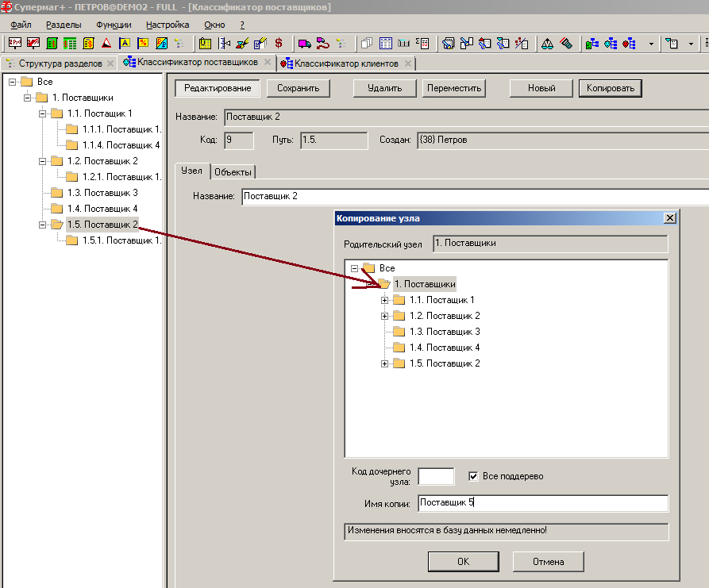Click the flashlight over stacked documents icon
Screen dimensions: 709x588
448,44
